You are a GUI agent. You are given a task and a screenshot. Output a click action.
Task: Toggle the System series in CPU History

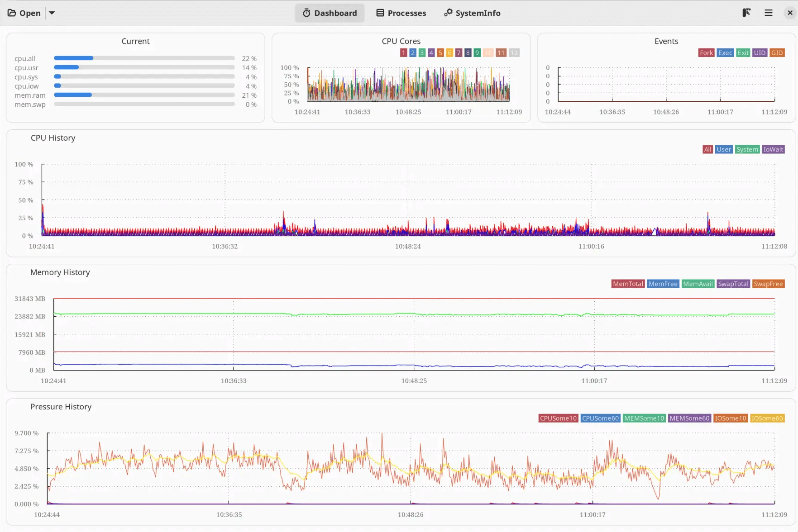(747, 150)
